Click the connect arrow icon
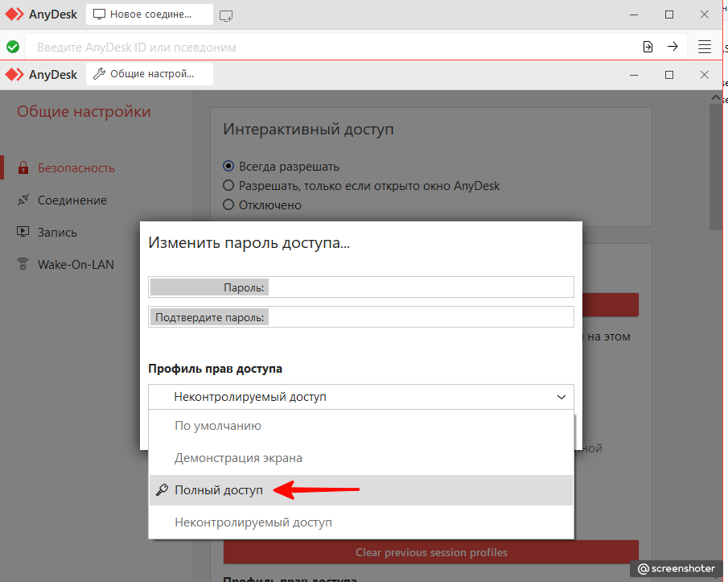 tap(672, 47)
